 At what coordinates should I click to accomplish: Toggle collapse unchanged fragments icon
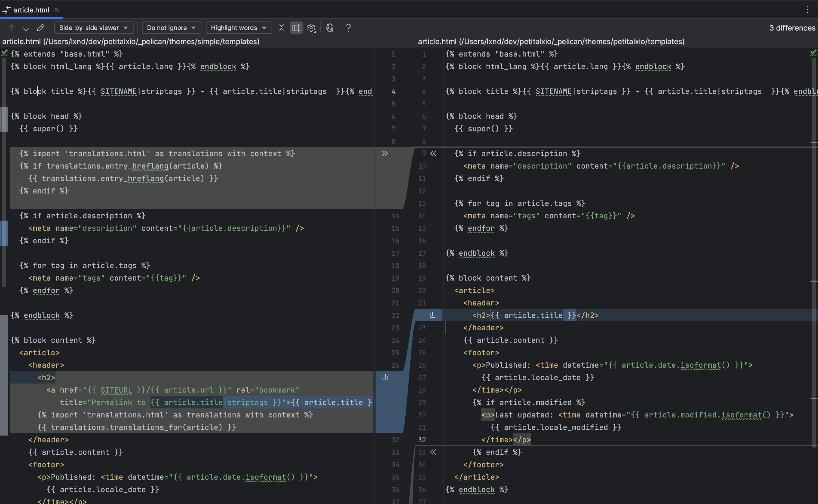pos(282,28)
